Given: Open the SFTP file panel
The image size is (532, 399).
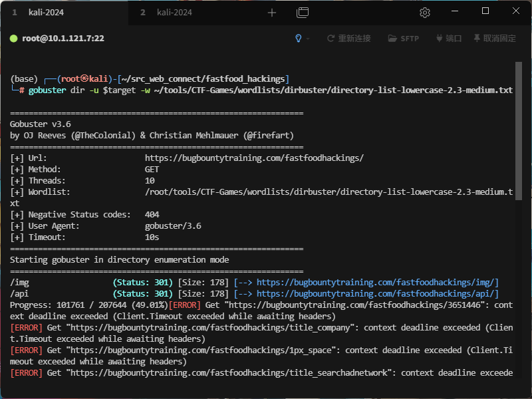Looking at the screenshot, I should [x=404, y=39].
